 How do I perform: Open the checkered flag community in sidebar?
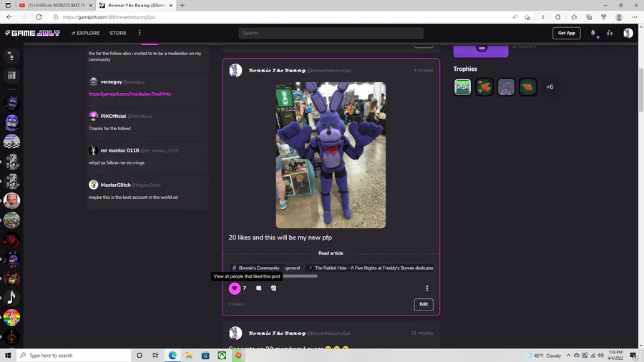coord(11,142)
